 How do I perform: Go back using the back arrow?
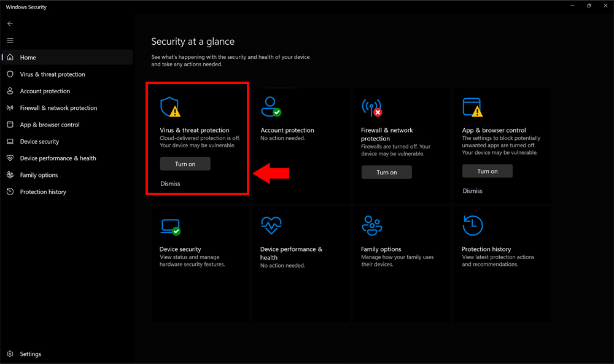10,23
